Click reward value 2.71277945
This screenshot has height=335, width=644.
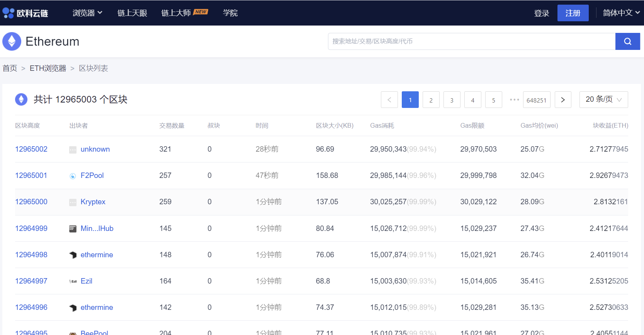[609, 149]
